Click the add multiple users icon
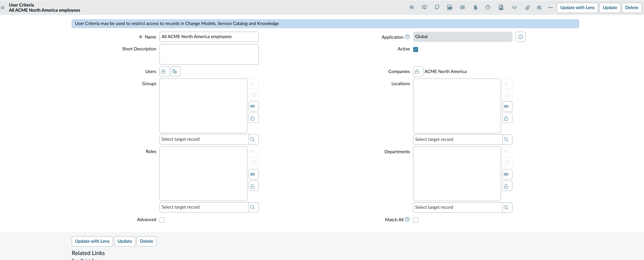644x260 pixels. (176, 71)
